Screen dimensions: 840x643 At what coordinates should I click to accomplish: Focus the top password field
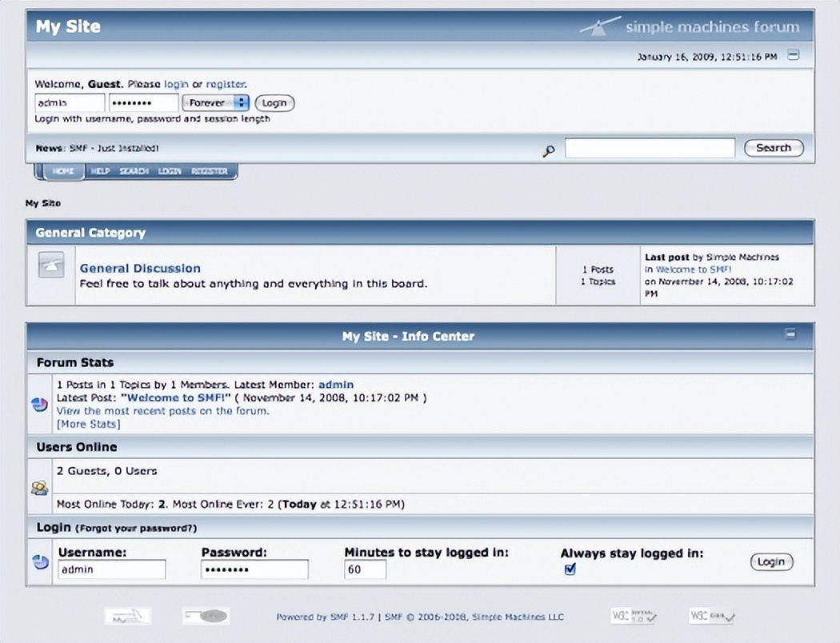(x=143, y=103)
